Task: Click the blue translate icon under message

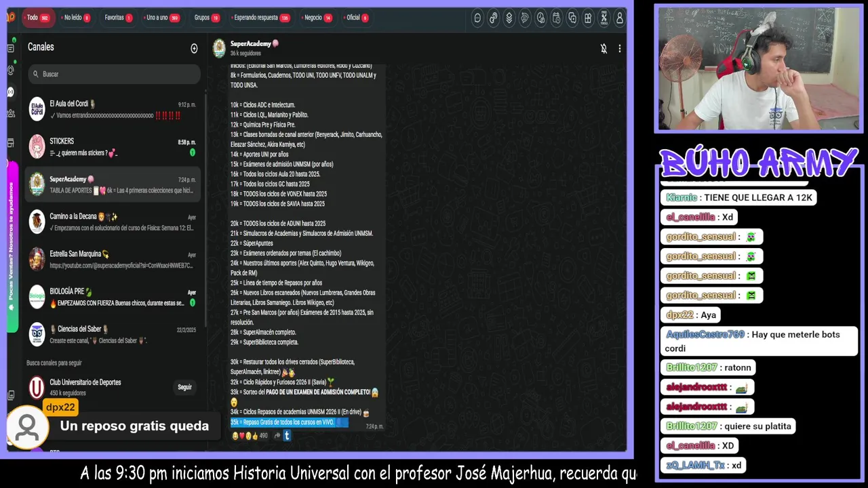Action: click(x=287, y=436)
